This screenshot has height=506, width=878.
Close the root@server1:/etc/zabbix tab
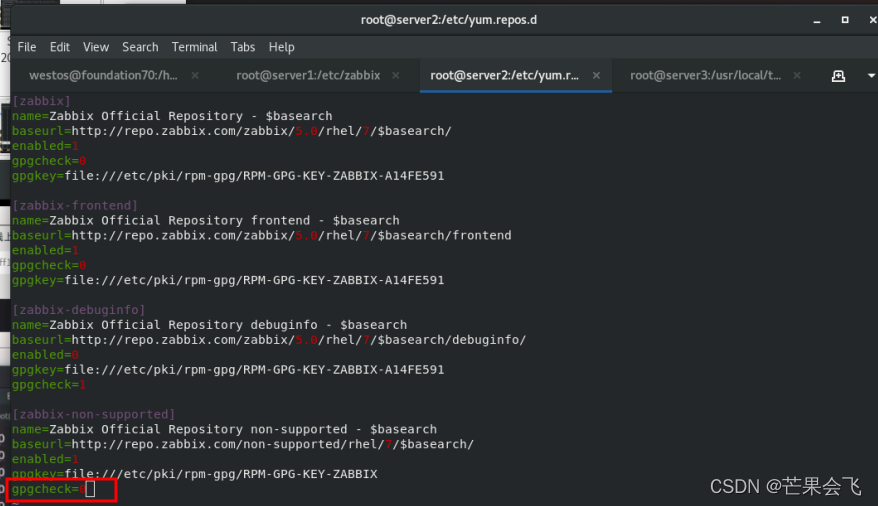pyautogui.click(x=395, y=75)
